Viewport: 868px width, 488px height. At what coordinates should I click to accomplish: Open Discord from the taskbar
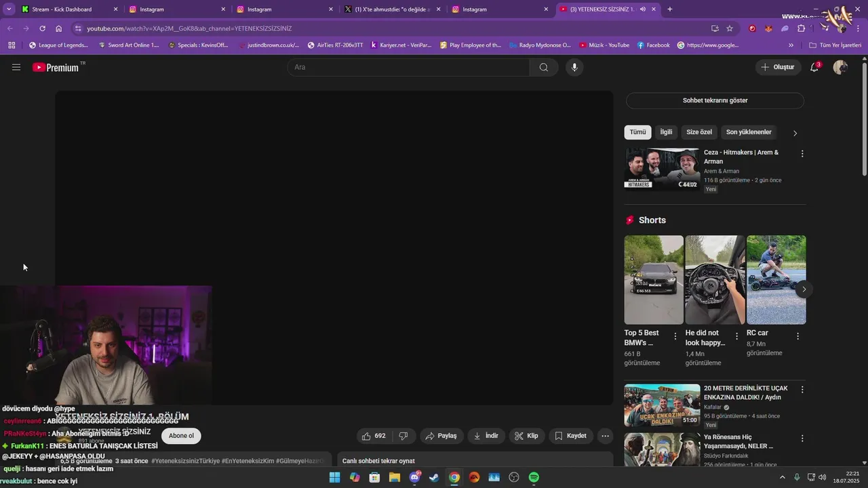414,477
